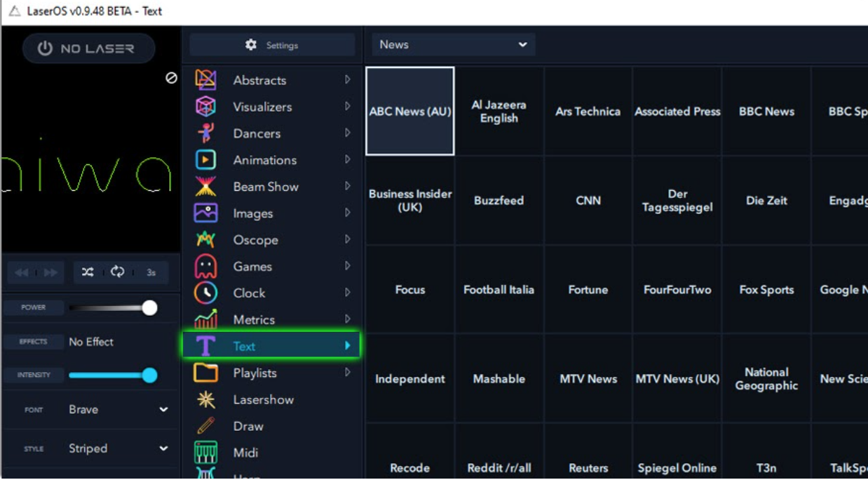868x480 pixels.
Task: Select the BBC News tile
Action: tap(766, 111)
